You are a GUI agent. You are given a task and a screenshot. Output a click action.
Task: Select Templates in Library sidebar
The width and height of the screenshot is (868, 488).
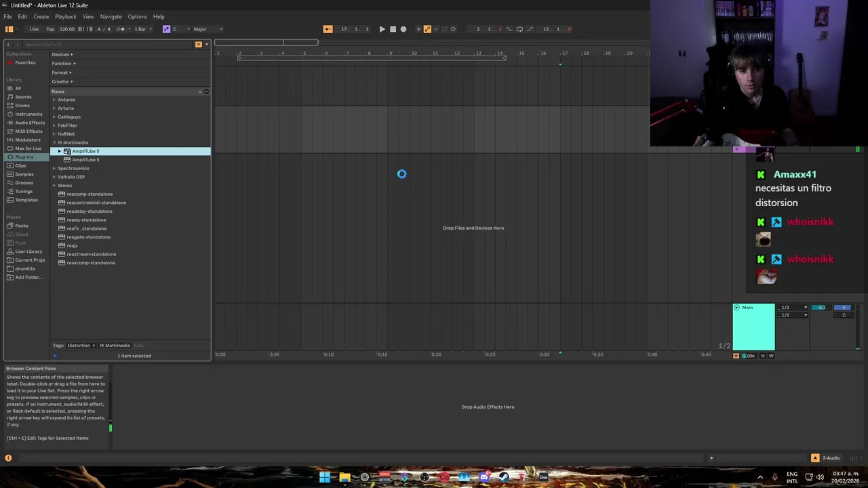click(26, 200)
